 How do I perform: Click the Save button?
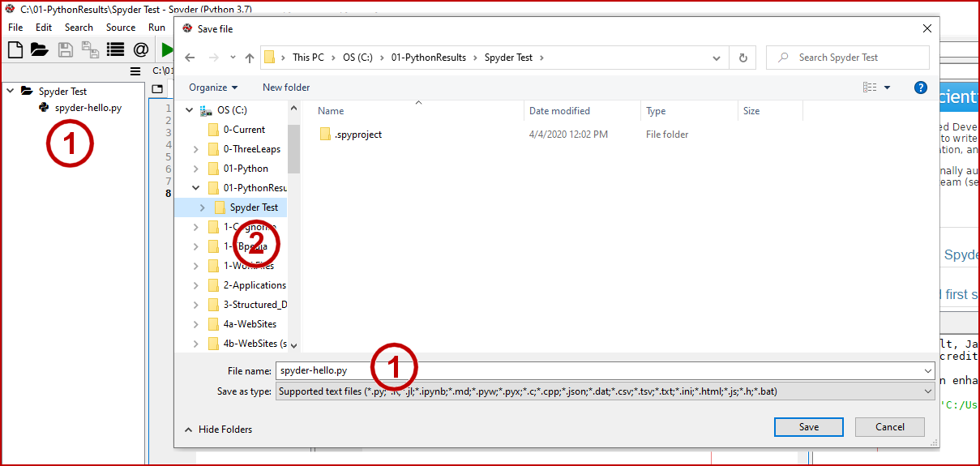click(809, 427)
